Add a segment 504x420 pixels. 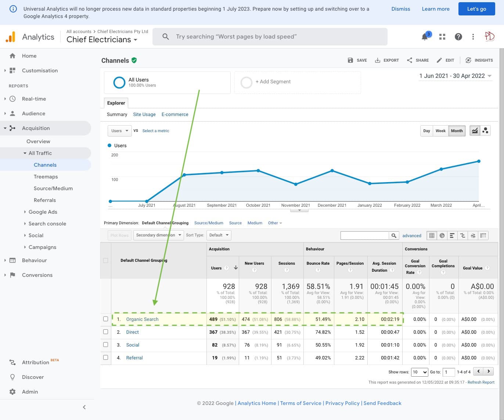point(298,82)
